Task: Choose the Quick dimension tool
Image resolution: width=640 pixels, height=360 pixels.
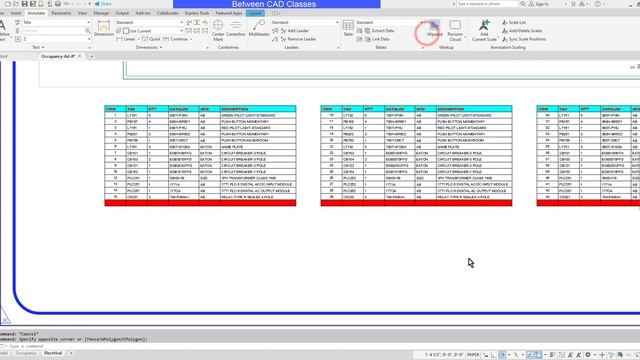Action: (x=151, y=39)
